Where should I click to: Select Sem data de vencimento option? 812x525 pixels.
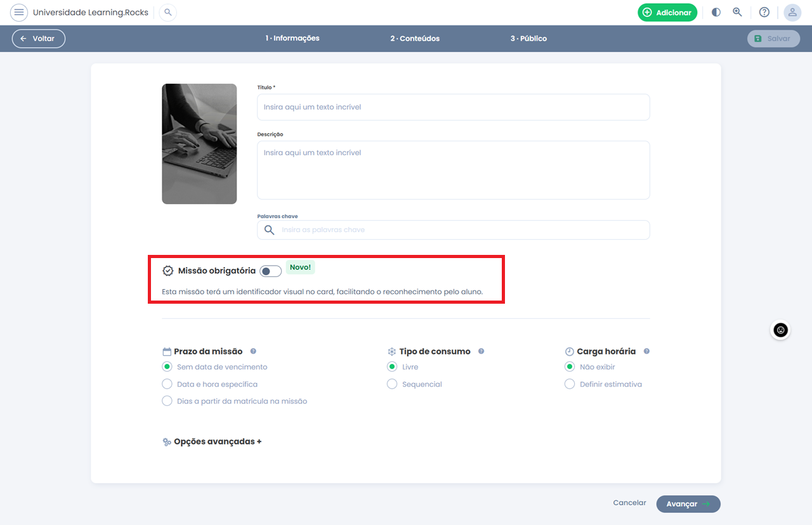(x=167, y=366)
